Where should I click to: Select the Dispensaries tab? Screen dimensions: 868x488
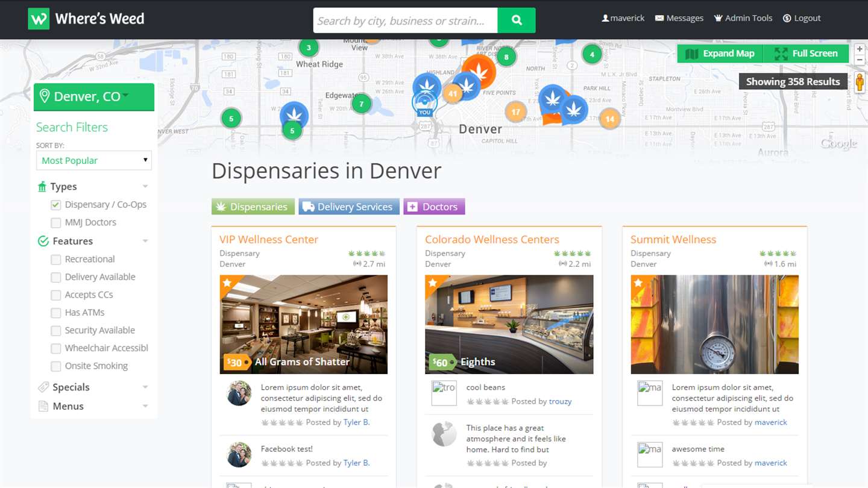pos(253,207)
